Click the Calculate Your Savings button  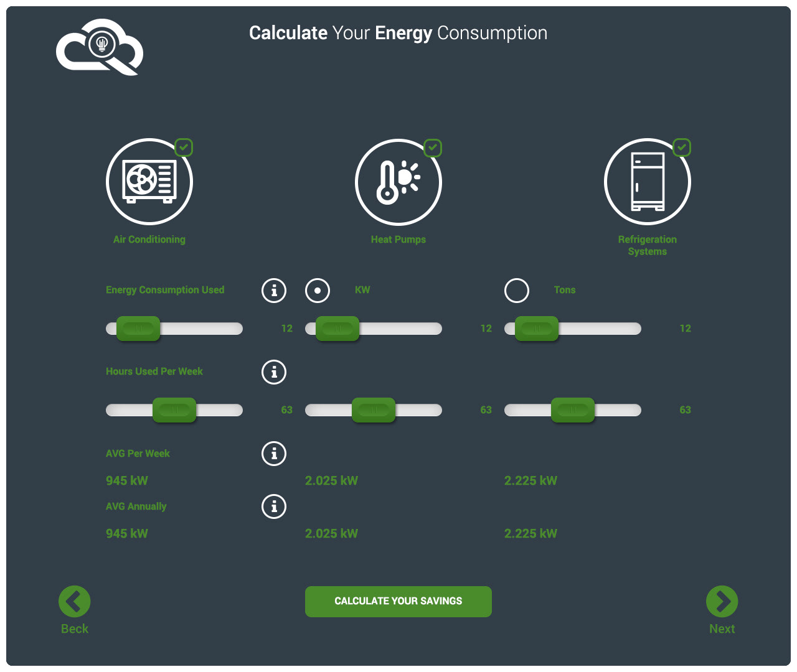point(398,602)
